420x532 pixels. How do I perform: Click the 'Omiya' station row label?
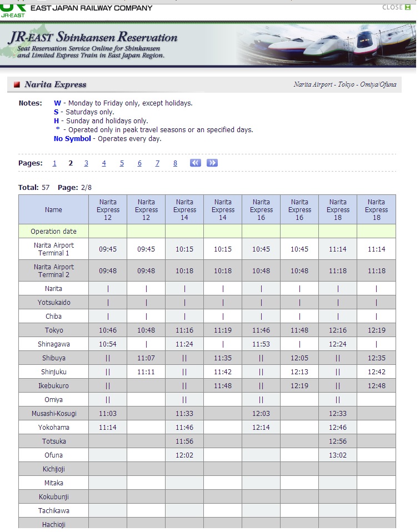click(x=54, y=400)
